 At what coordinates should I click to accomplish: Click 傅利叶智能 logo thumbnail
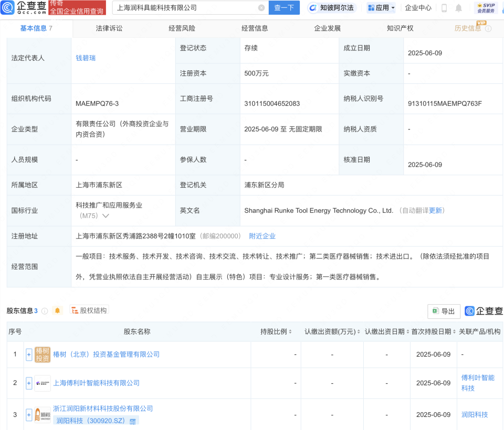point(43,383)
